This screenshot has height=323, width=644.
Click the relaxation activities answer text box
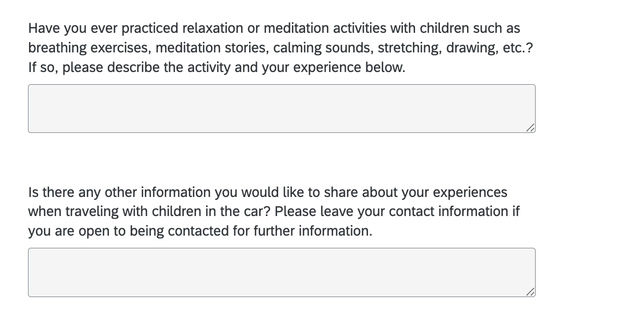[x=281, y=109]
